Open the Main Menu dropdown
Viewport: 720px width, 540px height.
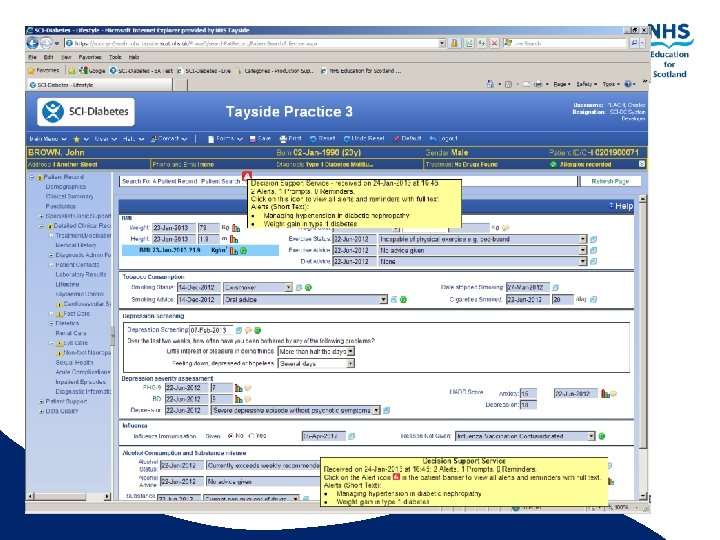pos(48,139)
